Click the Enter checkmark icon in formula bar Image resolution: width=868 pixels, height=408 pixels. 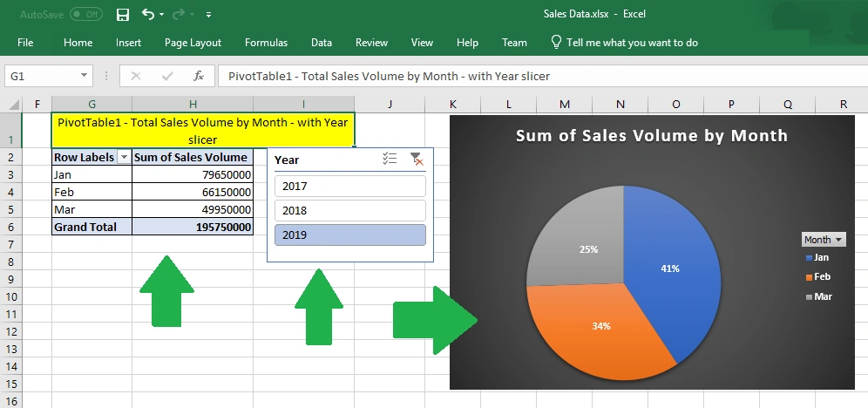(167, 77)
